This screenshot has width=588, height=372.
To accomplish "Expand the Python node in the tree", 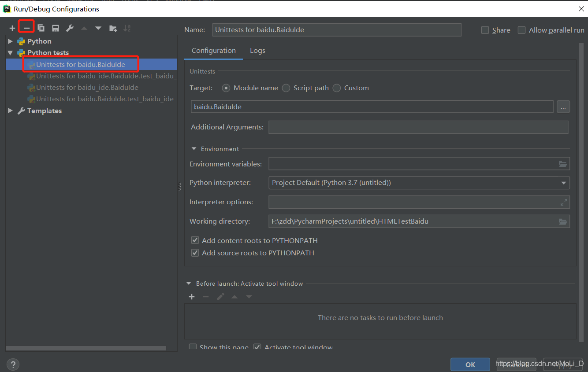I will (x=10, y=41).
